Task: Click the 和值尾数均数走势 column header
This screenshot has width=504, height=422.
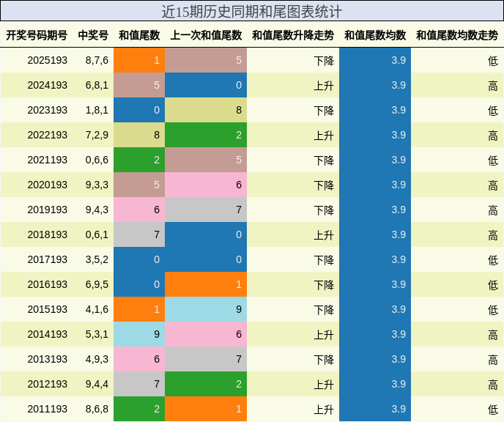Action: (457, 35)
